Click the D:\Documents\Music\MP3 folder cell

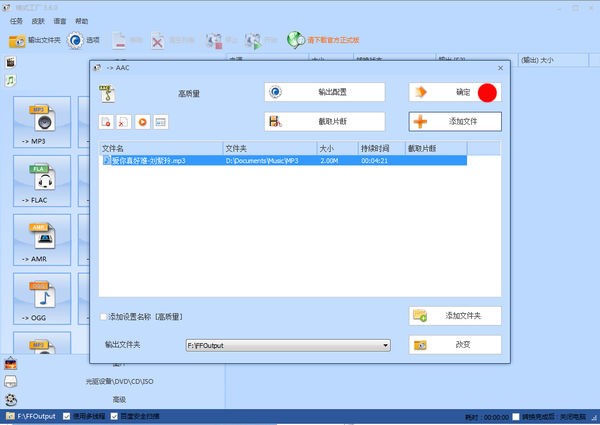click(x=262, y=161)
